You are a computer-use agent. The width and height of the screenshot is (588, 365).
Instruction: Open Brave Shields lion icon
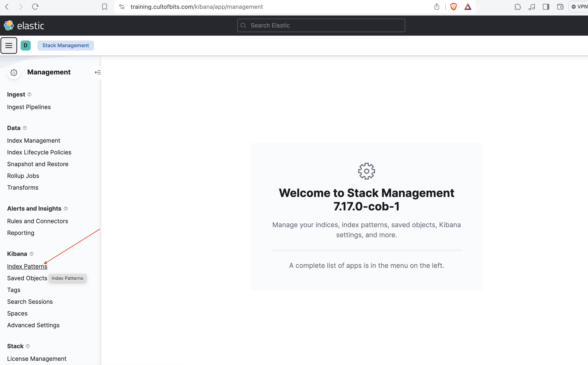click(x=453, y=7)
